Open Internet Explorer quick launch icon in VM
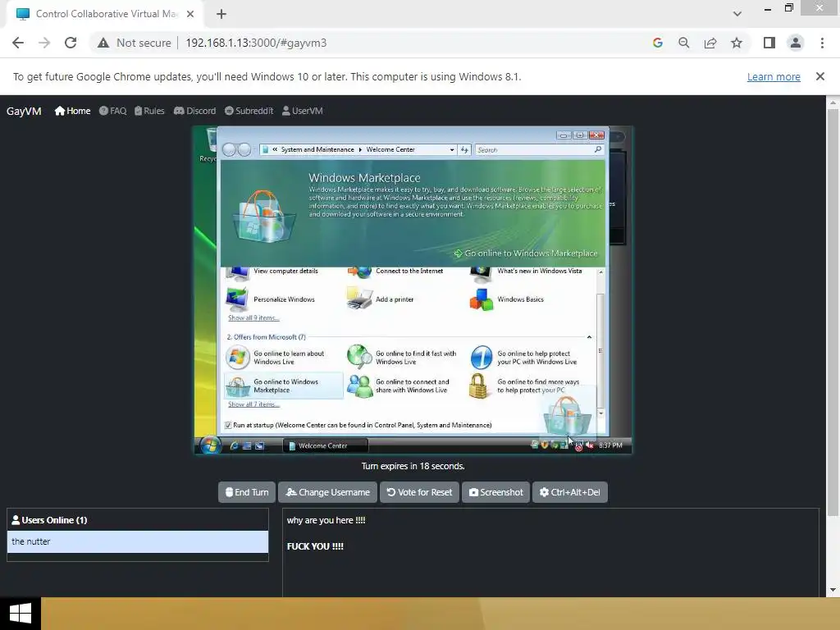 pos(234,445)
